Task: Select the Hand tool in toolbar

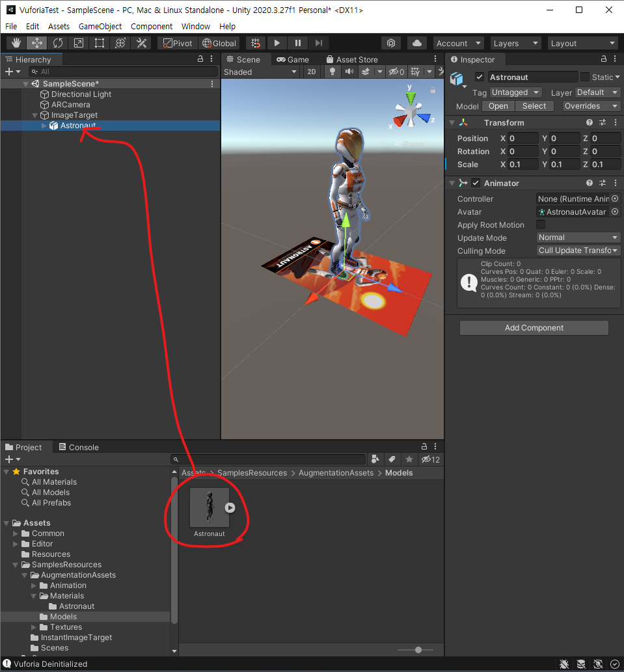Action: (16, 43)
